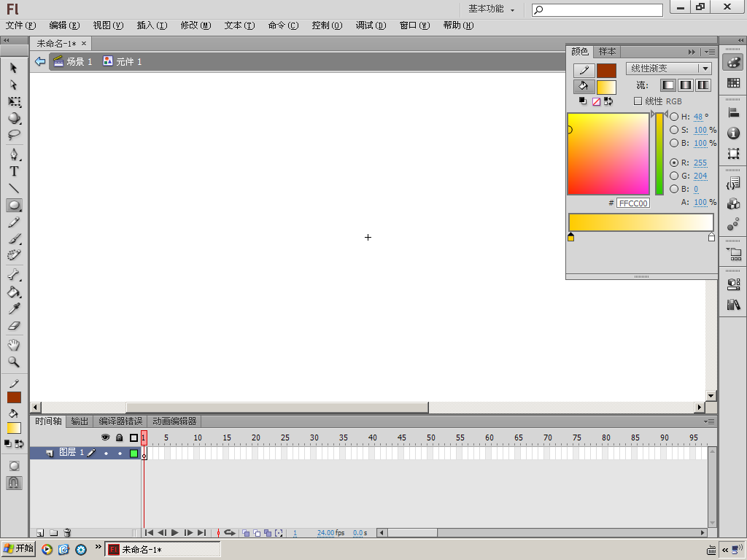
Task: Toggle Snap to Objects magnet
Action: click(x=14, y=483)
